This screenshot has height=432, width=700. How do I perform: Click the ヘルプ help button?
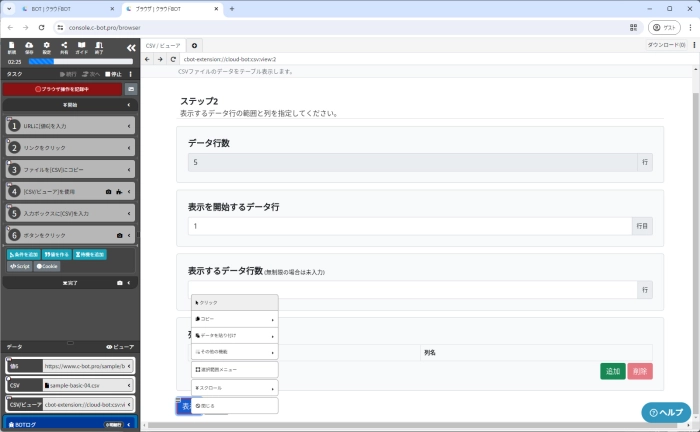point(666,412)
